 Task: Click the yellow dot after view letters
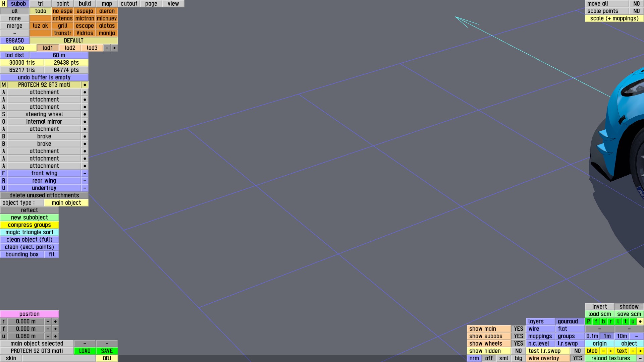[x=640, y=321]
